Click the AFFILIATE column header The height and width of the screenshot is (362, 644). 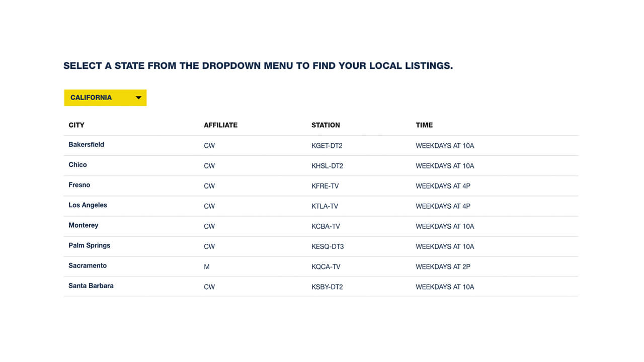220,125
